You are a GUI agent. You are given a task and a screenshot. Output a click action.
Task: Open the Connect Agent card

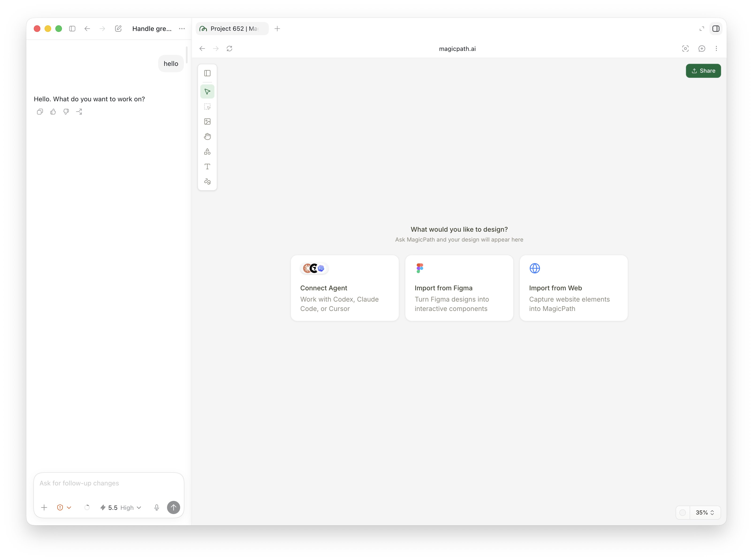pyautogui.click(x=344, y=288)
